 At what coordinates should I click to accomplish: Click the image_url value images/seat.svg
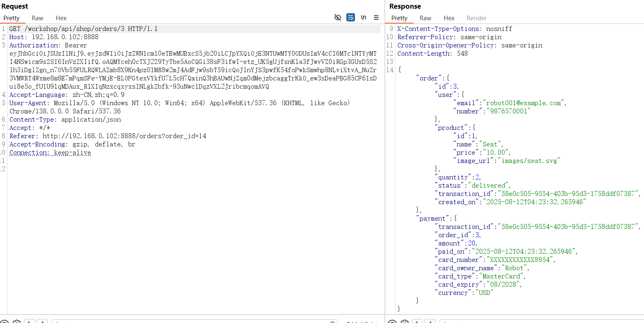tap(529, 161)
